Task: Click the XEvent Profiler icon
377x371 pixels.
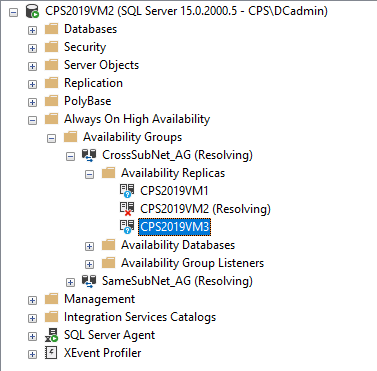Action: pyautogui.click(x=51, y=353)
